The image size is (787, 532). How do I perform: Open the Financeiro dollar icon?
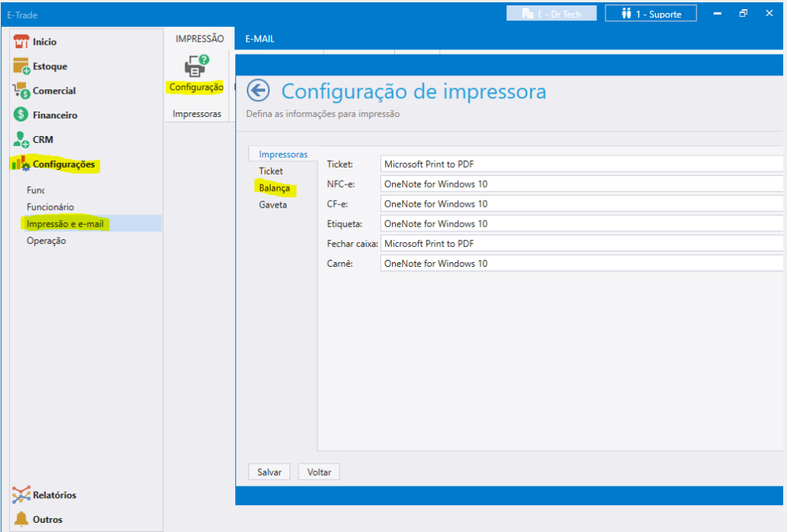pos(22,115)
